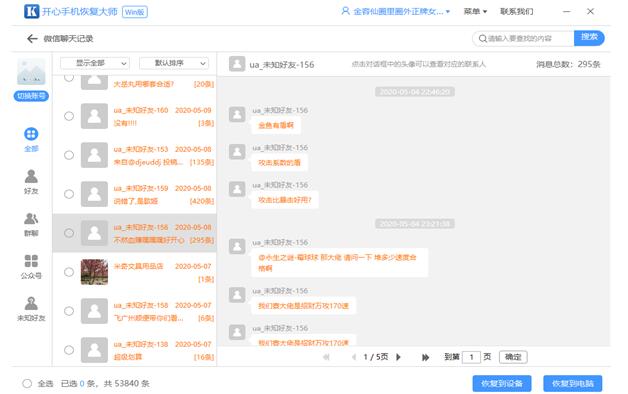This screenshot has width=628, height=394.
Task: Toggle the 全选 select-all option
Action: tap(27, 384)
